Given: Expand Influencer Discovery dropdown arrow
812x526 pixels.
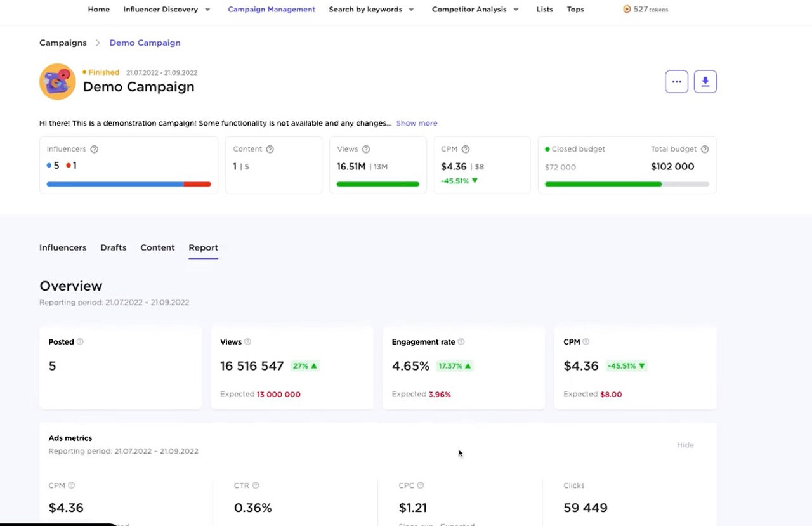Looking at the screenshot, I should pyautogui.click(x=207, y=10).
